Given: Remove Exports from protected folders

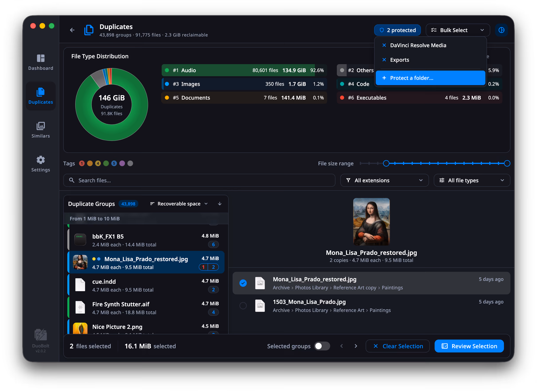Looking at the screenshot, I should 384,60.
